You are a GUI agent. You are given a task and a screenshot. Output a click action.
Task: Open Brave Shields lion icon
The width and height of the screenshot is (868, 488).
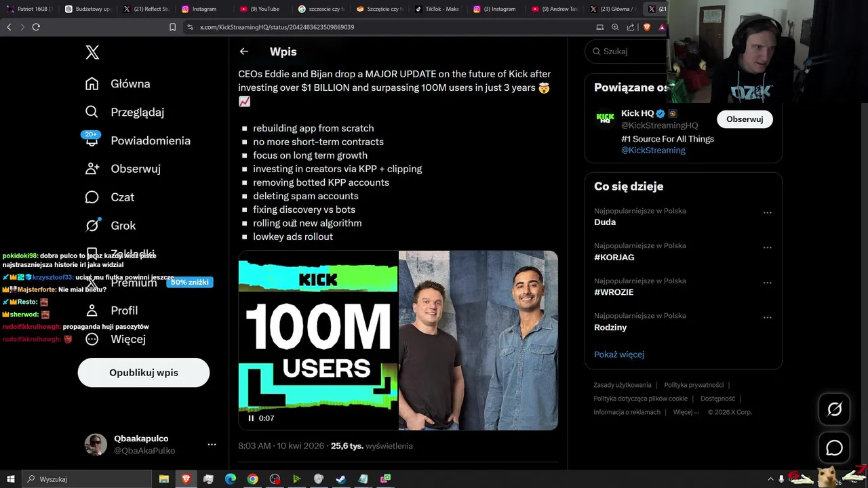tap(646, 27)
